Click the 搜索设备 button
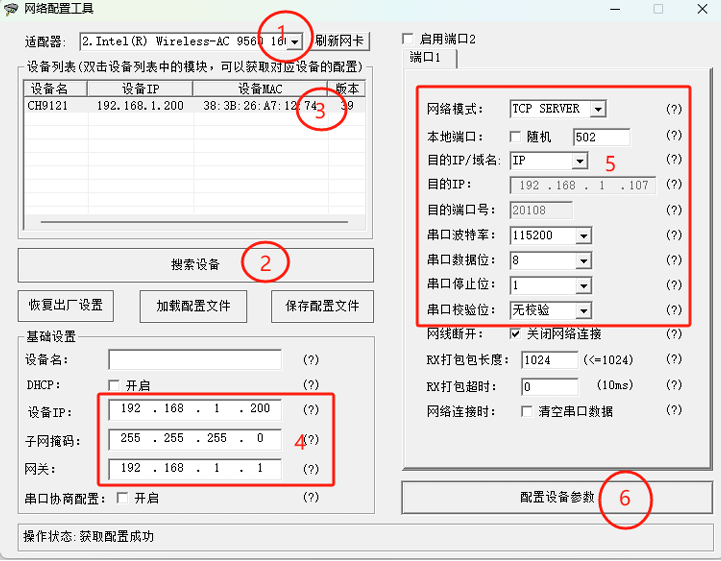The width and height of the screenshot is (721, 561). (x=195, y=265)
